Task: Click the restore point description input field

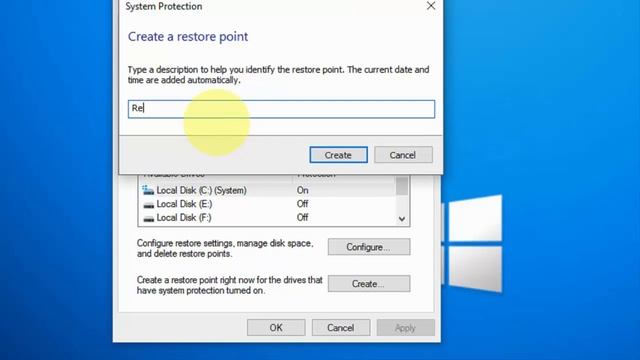Action: tap(281, 109)
